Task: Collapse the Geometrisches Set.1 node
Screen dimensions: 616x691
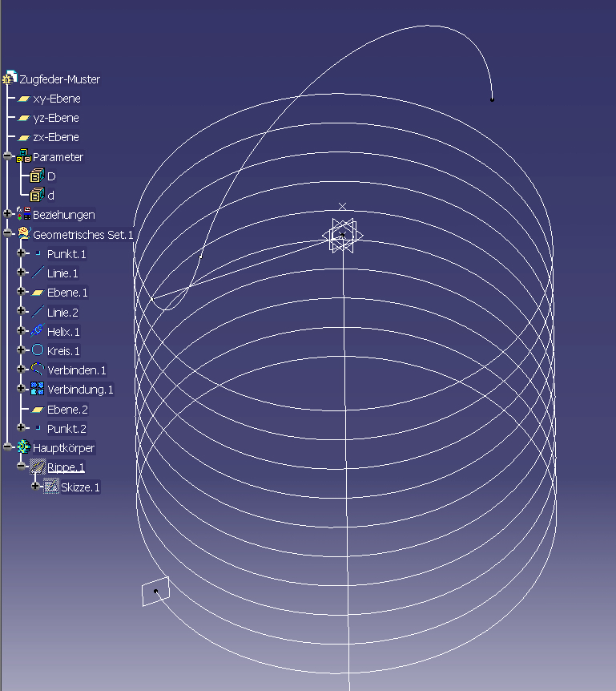Action: click(7, 233)
